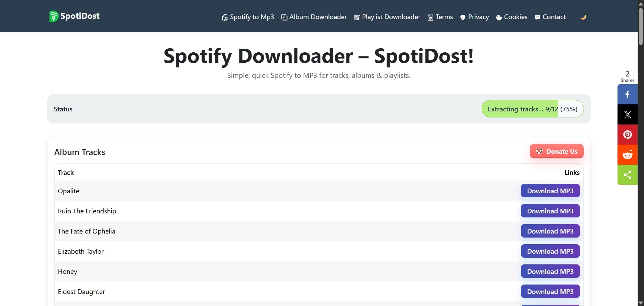
Task: Toggle dark mode with the moon icon
Action: point(583,17)
